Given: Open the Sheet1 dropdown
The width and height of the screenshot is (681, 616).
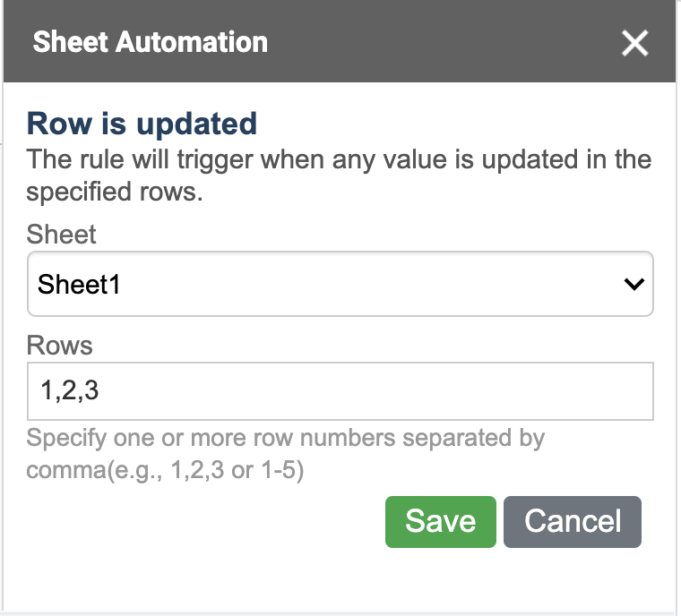Looking at the screenshot, I should pos(340,284).
